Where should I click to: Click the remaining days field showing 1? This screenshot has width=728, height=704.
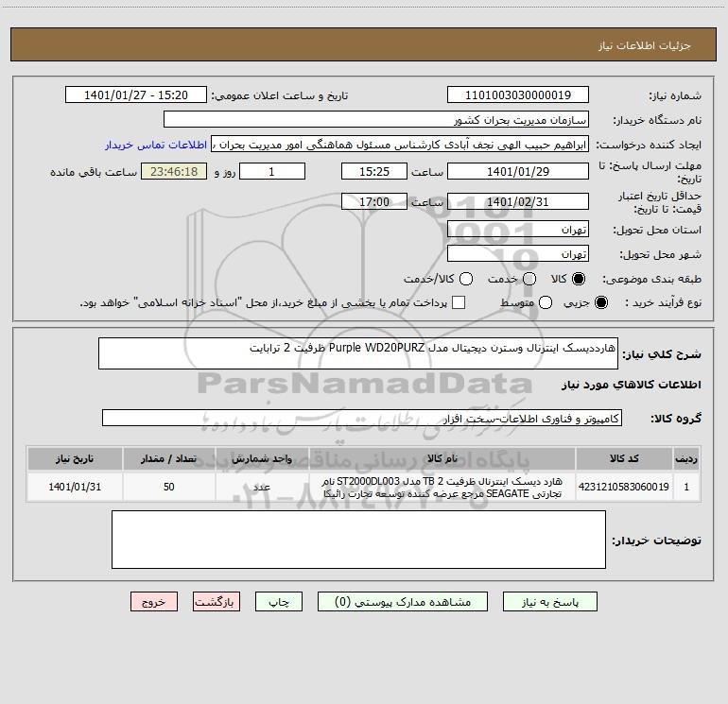point(272,171)
